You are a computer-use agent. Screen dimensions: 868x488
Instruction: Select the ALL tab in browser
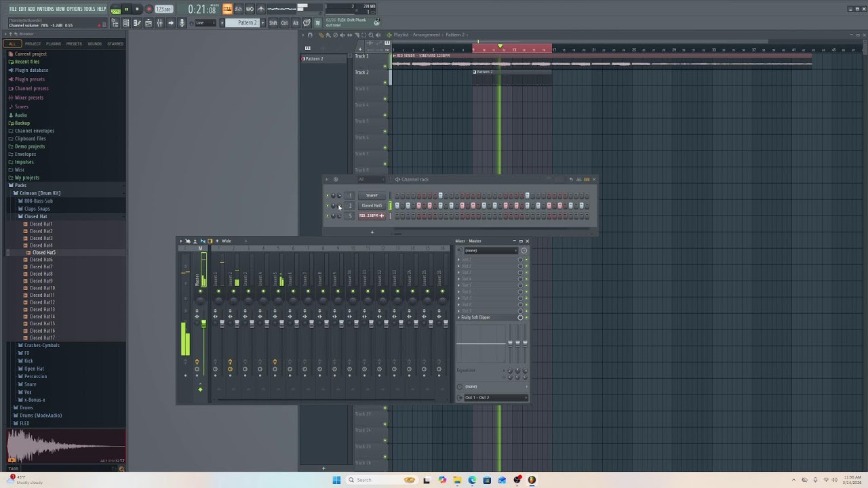12,43
